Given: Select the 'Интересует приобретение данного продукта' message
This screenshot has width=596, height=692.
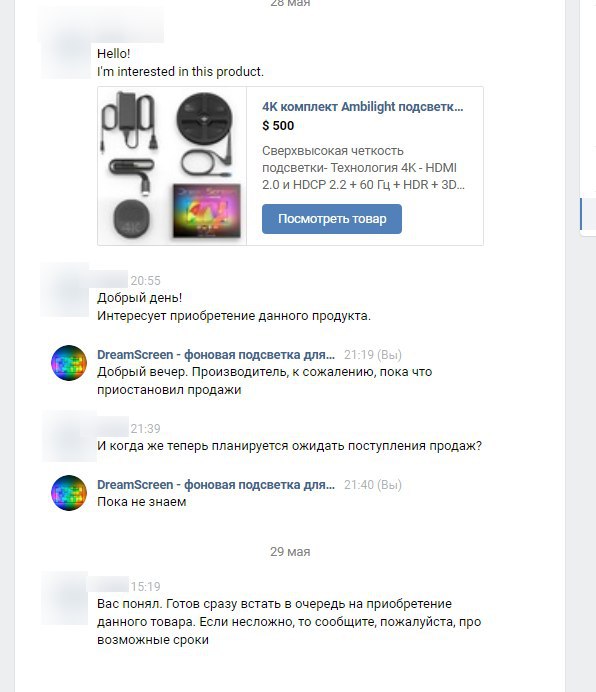Looking at the screenshot, I should [x=234, y=316].
